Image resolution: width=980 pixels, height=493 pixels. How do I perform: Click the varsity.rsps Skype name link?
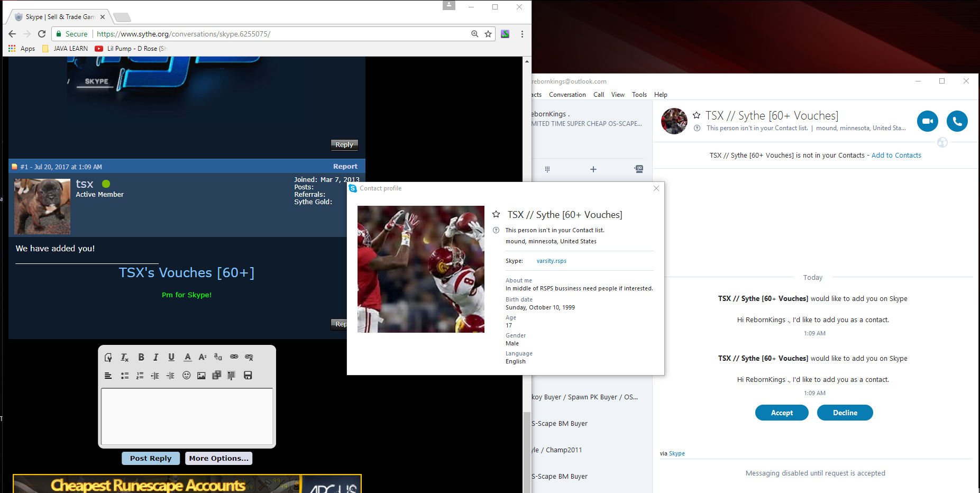[552, 261]
